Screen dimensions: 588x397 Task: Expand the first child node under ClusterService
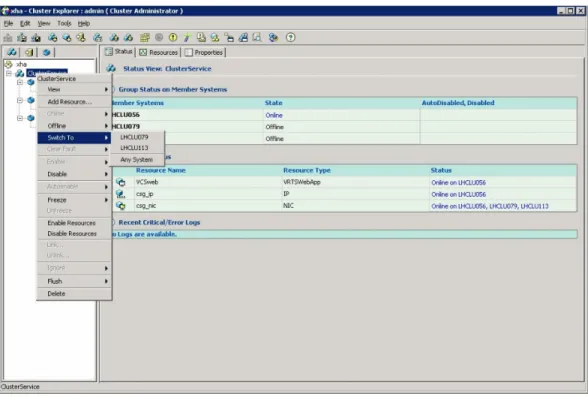(20, 82)
